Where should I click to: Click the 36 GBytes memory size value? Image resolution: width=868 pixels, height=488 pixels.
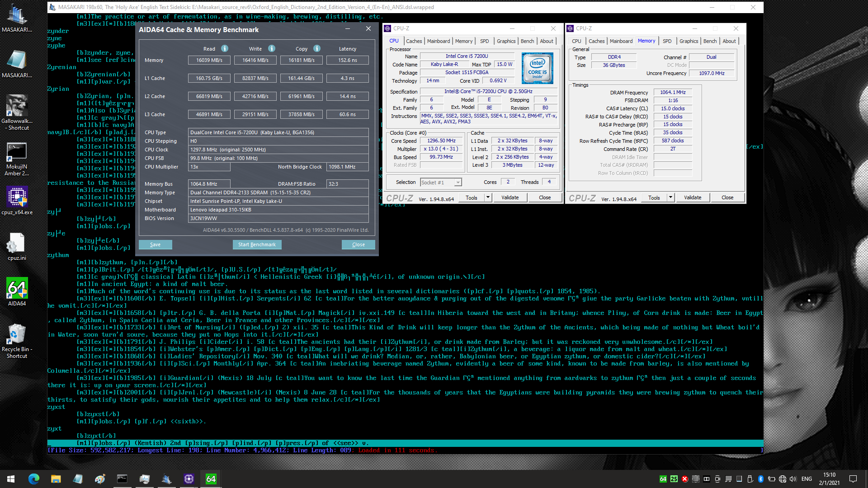tap(613, 65)
